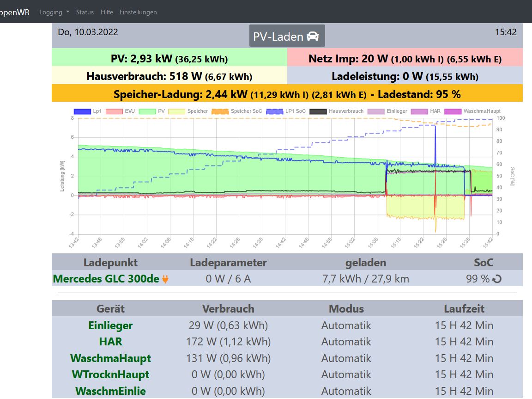This screenshot has height=399, width=532.
Task: Hide the EVU series in chart legend
Action: 114,111
